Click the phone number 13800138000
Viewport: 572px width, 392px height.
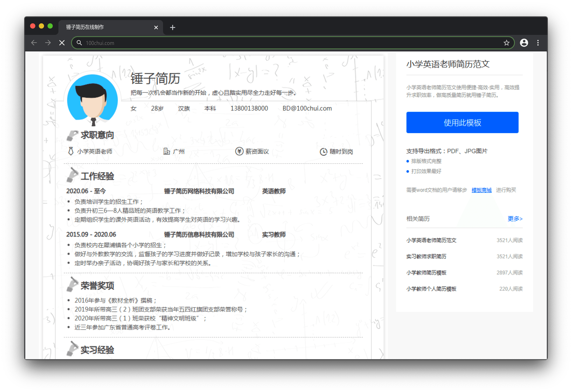coord(249,108)
